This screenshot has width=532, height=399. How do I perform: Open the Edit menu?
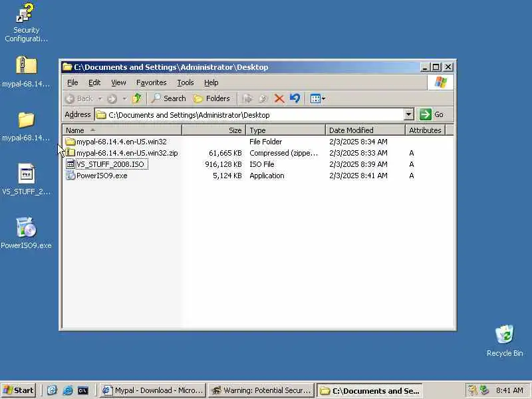(94, 82)
